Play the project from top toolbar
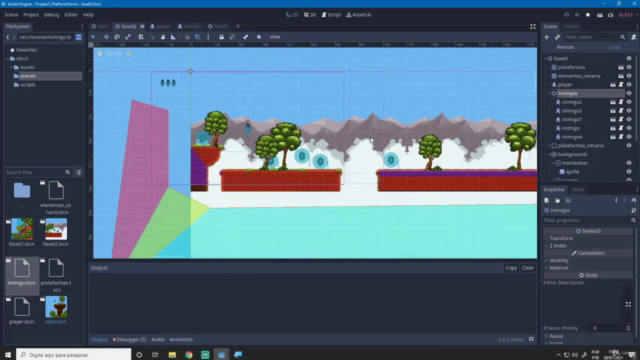Screen dimensions: 640x360 (567, 15)
